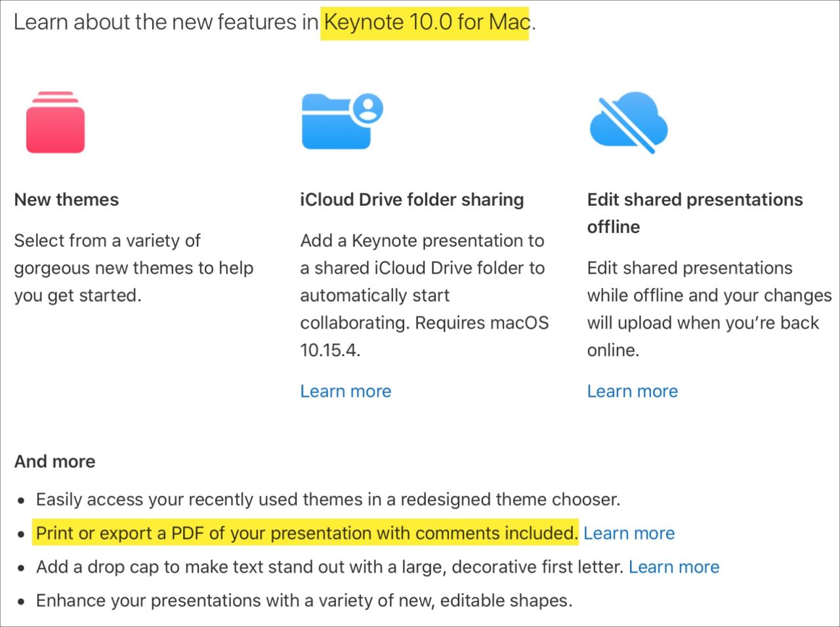840x627 pixels.
Task: Click highlighted Print or export a PDF text
Action: (306, 533)
